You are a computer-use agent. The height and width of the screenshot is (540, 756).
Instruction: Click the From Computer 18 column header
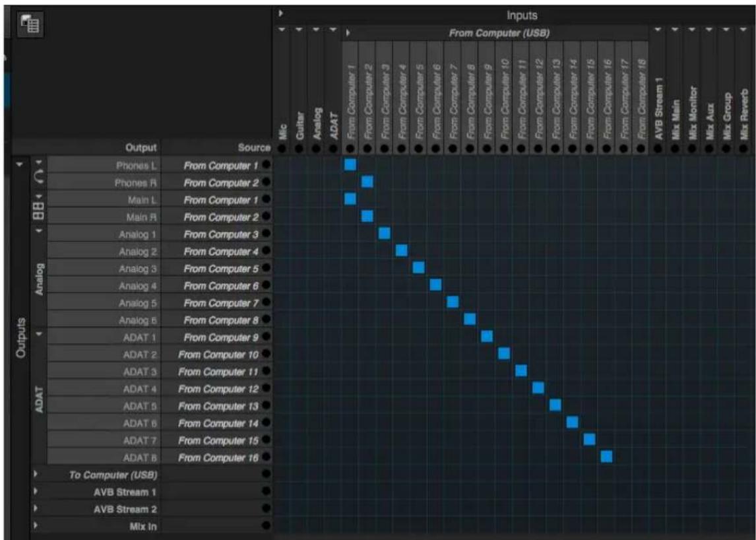[x=641, y=98]
